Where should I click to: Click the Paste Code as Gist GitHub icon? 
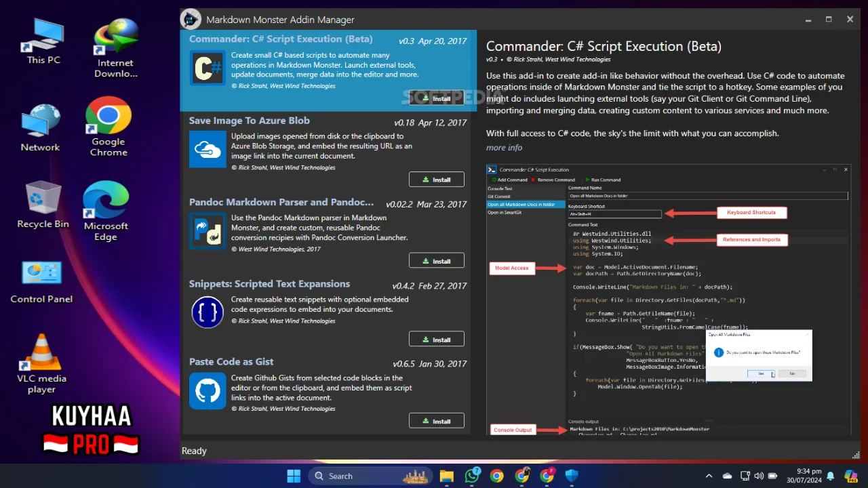[x=208, y=391]
